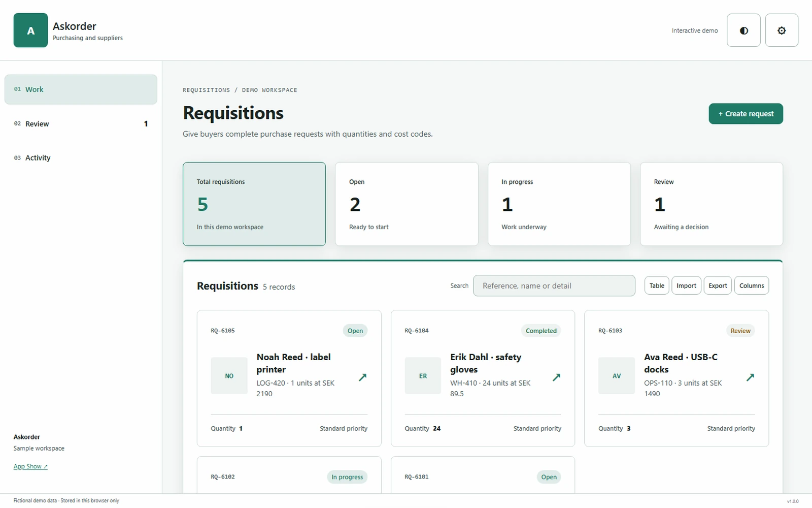
Task: Click the In progress badge on RQ-6102
Action: click(347, 477)
